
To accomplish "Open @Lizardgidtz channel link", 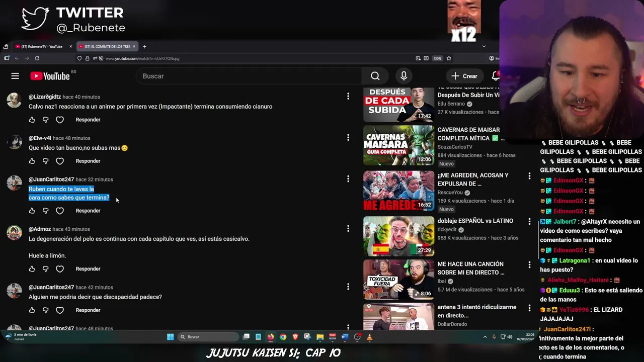I will click(45, 97).
